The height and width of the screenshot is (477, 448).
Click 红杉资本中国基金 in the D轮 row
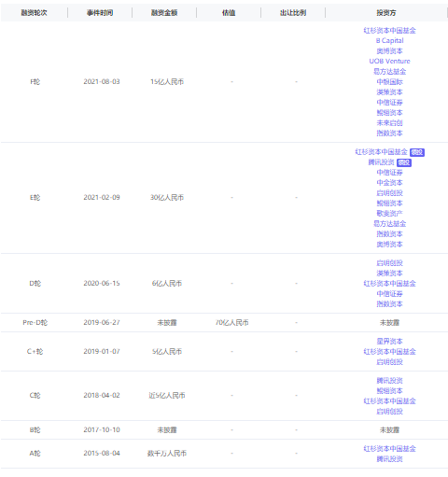pyautogui.click(x=389, y=284)
